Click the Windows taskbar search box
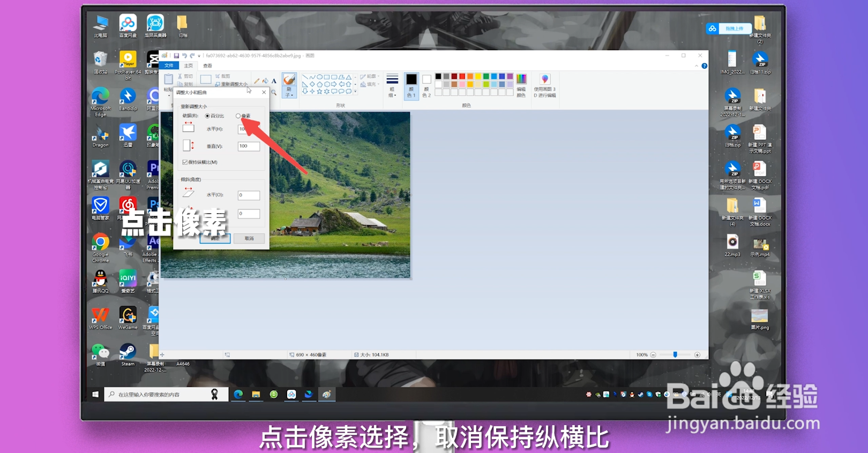Screen dimensions: 868x453 (166, 395)
